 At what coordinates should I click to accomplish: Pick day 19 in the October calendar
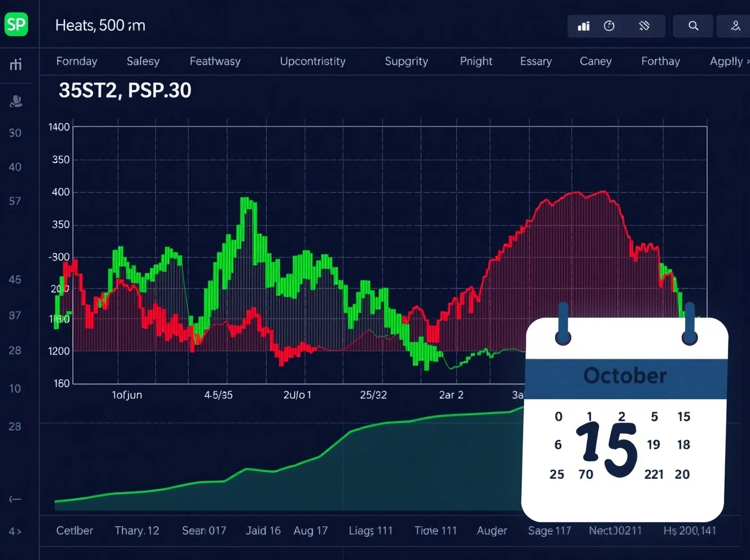pos(653,445)
